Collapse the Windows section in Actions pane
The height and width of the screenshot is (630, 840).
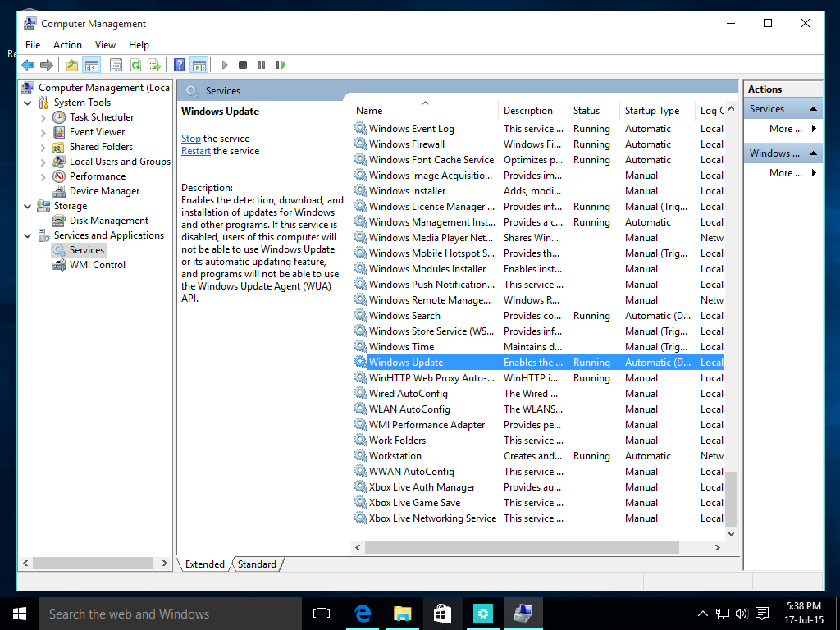[x=813, y=153]
